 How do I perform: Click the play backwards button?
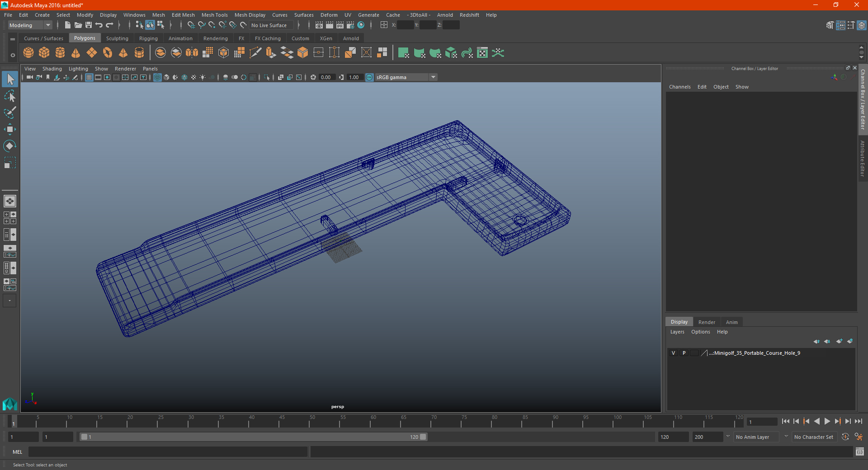pyautogui.click(x=816, y=421)
